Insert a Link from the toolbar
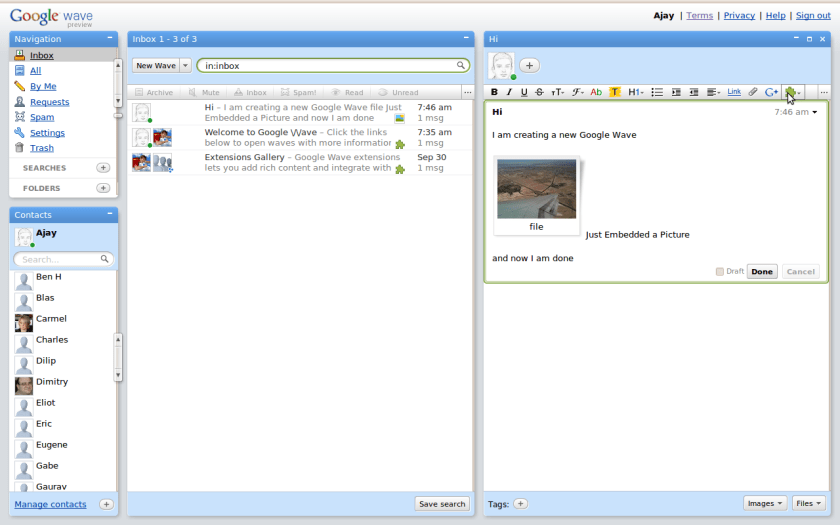840x525 pixels. (734, 92)
